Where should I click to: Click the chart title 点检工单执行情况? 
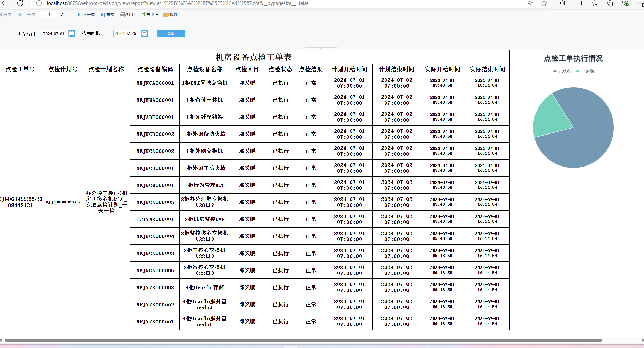pos(573,58)
